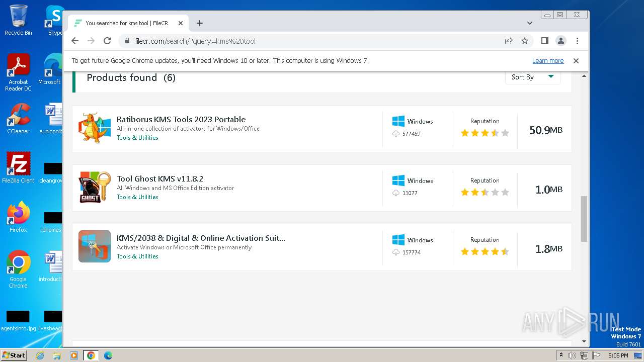This screenshot has width=644, height=362.
Task: Open Firefox desktop shortcut
Action: [x=18, y=217]
